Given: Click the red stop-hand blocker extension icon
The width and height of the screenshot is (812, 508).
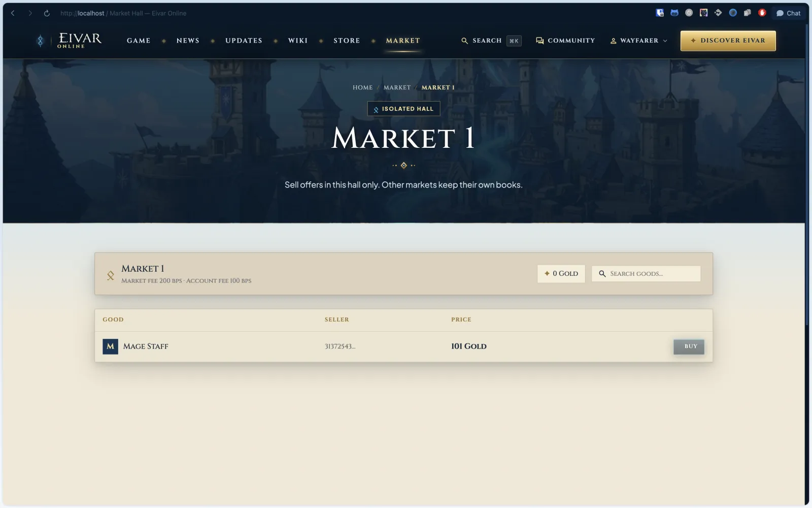Looking at the screenshot, I should point(762,13).
